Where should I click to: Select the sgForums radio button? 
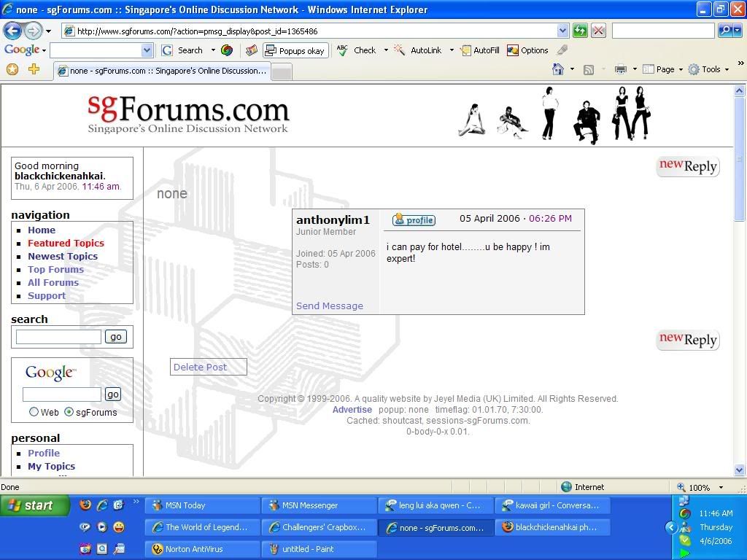pyautogui.click(x=69, y=412)
